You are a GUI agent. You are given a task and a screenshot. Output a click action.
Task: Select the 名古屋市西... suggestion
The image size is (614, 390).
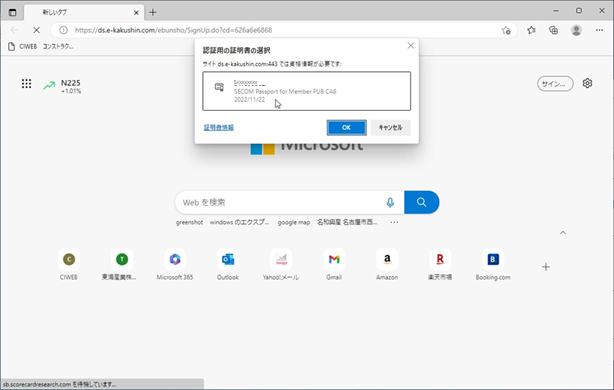(347, 222)
